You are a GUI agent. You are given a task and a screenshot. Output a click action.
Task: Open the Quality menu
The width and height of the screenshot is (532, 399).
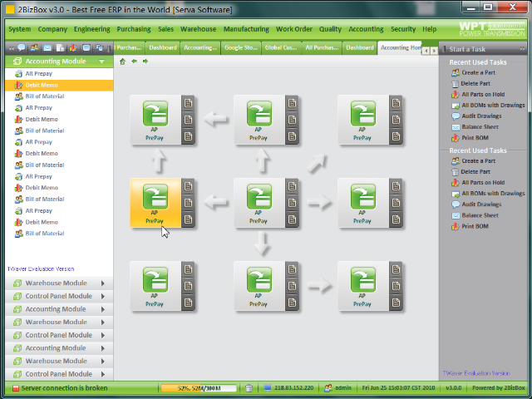coord(330,29)
